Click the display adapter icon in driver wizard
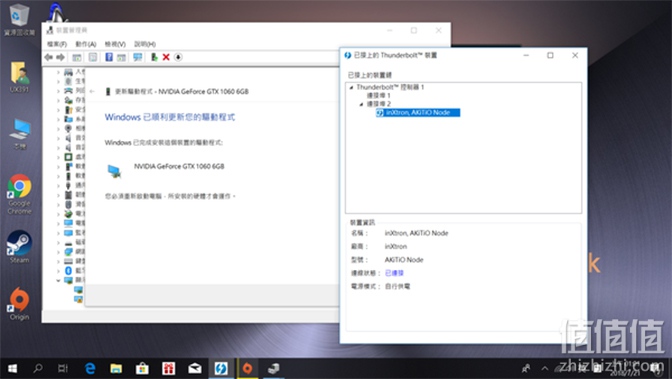 tap(114, 171)
